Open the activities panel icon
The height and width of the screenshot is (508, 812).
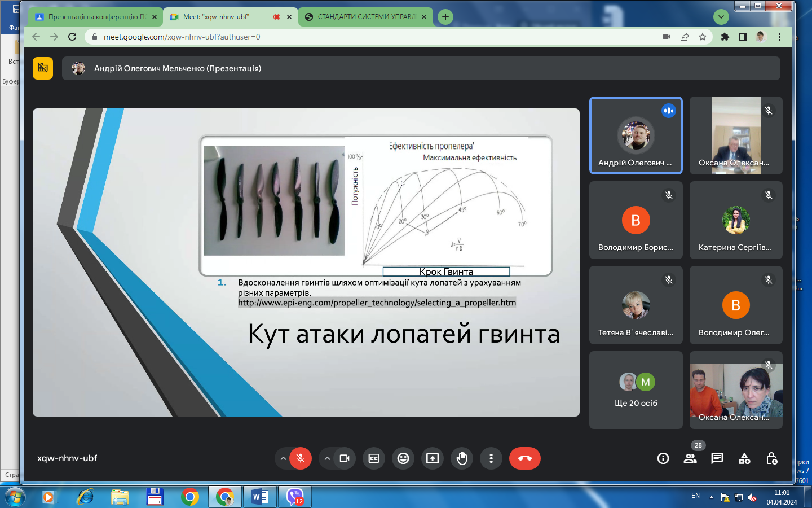tap(744, 458)
